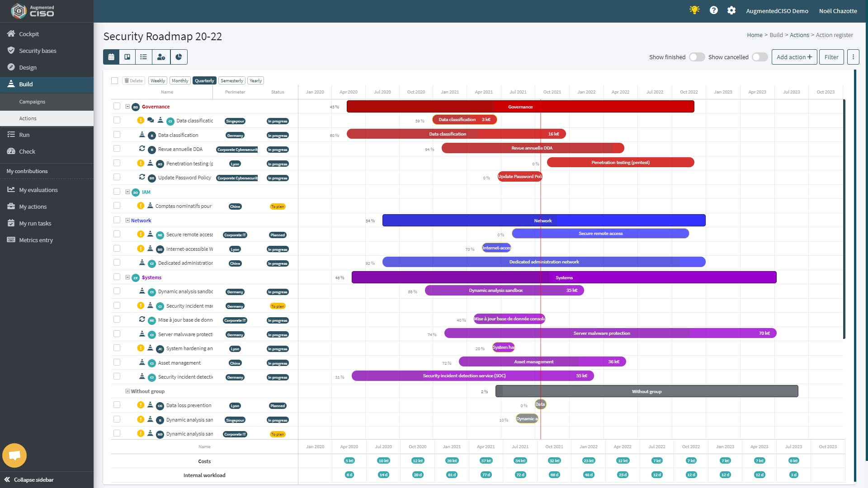Switch to the list view icon
This screenshot has width=868, height=488.
click(144, 57)
